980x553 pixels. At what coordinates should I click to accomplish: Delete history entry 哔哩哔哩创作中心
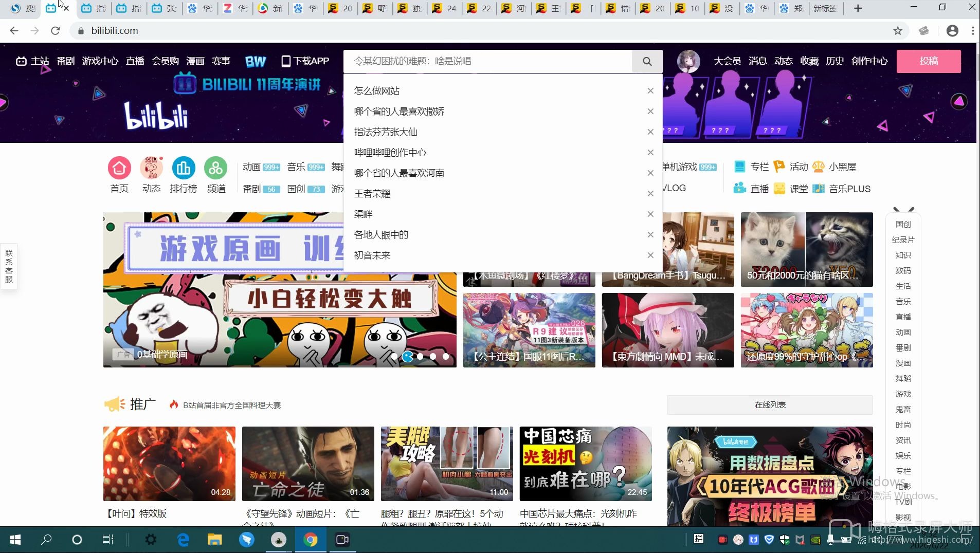click(650, 153)
